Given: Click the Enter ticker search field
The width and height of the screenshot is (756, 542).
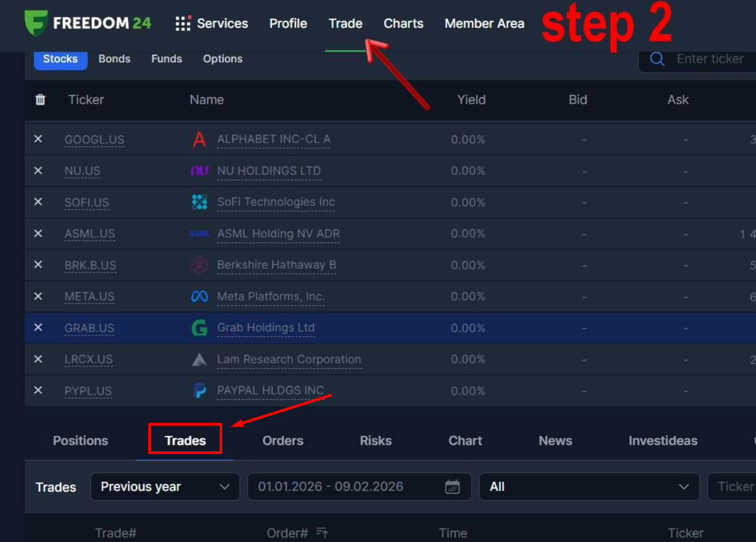Looking at the screenshot, I should click(710, 59).
